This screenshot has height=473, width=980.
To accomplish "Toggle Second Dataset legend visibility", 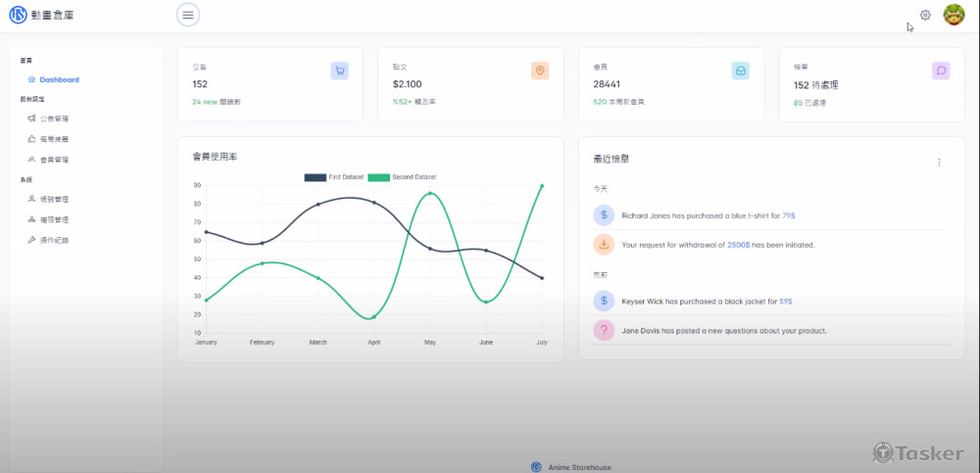I will click(402, 177).
